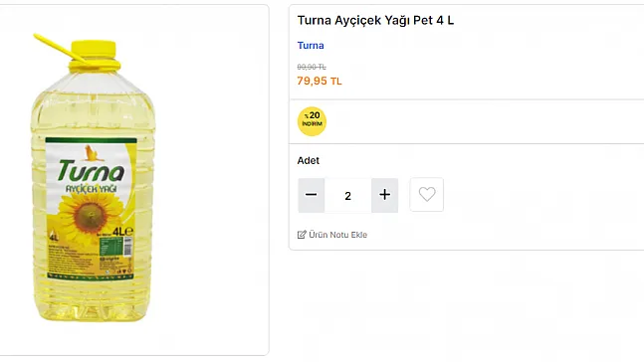Screen dimensions: 644x362
Task: Click the pencil edit icon beside Ürün Notu
Action: tap(302, 235)
